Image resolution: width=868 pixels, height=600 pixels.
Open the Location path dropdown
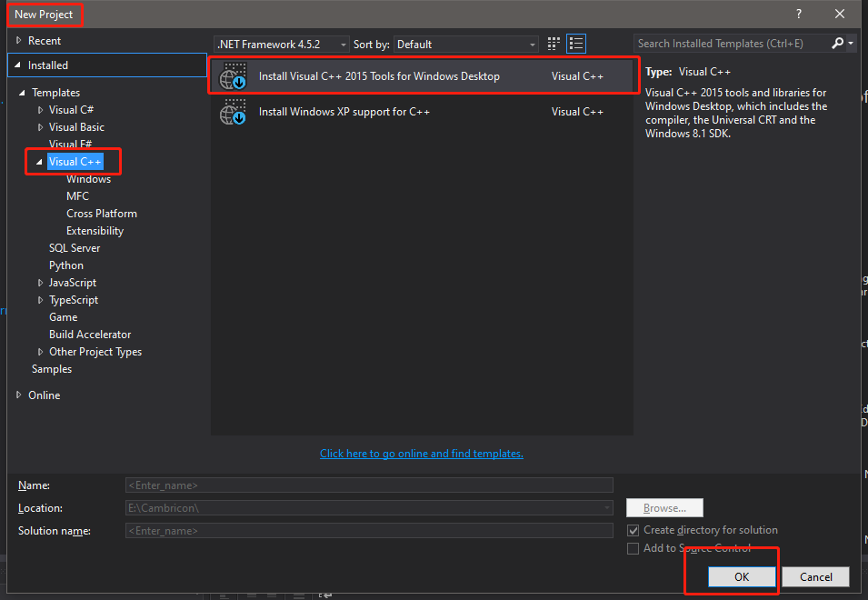tap(607, 508)
